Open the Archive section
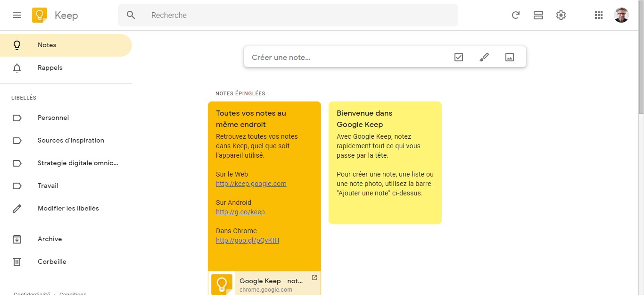 [66, 239]
